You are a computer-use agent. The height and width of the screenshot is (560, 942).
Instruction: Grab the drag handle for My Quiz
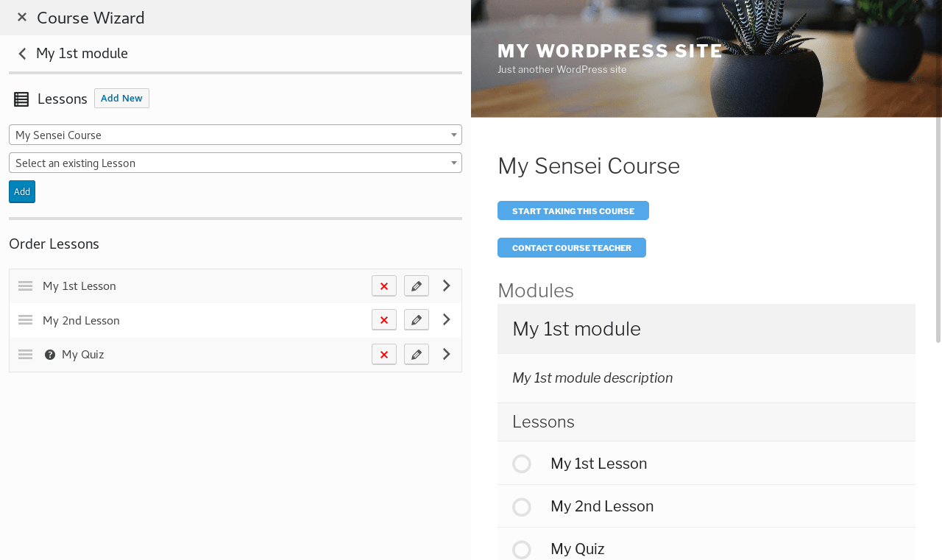(x=26, y=355)
